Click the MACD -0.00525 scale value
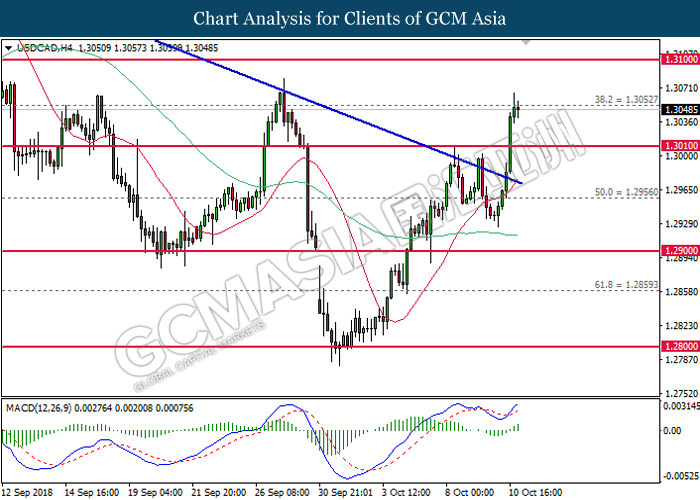Viewport: 700px width, 500px height. click(x=681, y=476)
